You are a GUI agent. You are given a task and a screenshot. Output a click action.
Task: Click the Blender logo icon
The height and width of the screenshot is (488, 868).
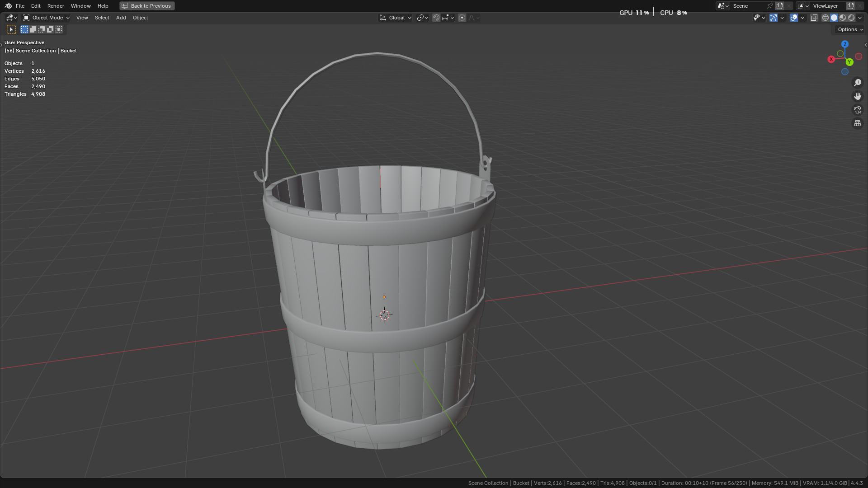(x=8, y=6)
